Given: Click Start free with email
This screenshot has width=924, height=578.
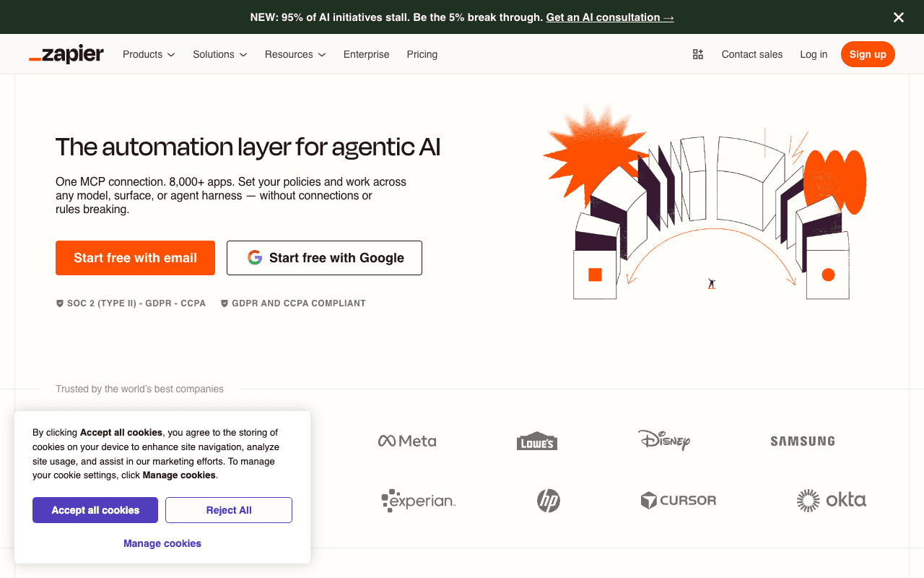Looking at the screenshot, I should (135, 258).
